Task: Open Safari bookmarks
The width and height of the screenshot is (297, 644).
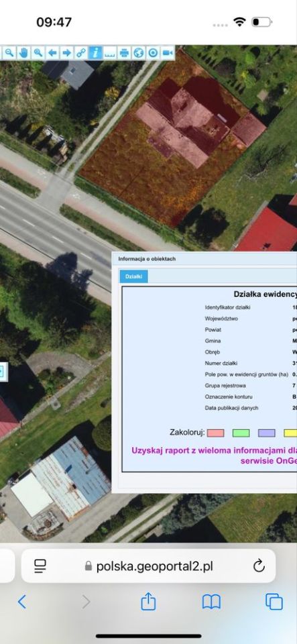Action: tap(211, 602)
